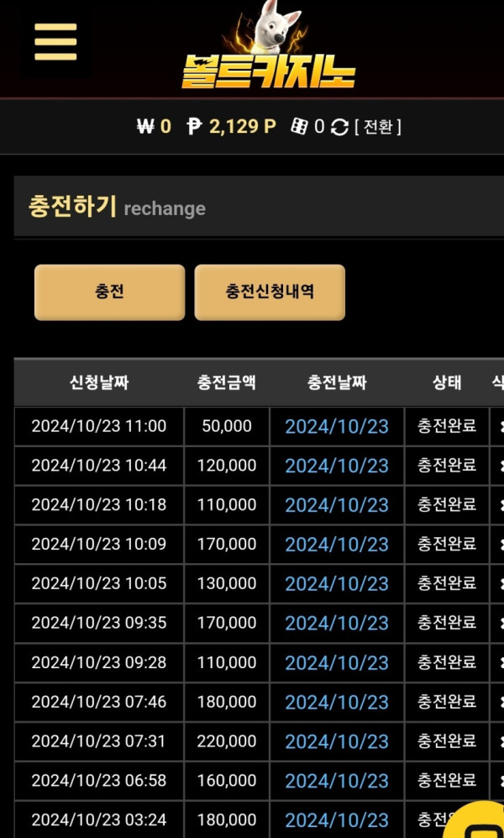Delete the 50,000 charge row
The height and width of the screenshot is (838, 504).
tap(501, 426)
